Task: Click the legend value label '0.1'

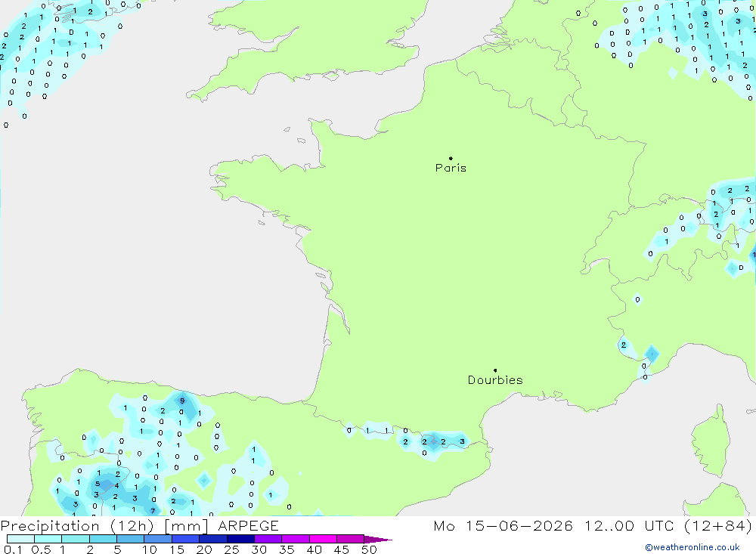Action: (13, 549)
